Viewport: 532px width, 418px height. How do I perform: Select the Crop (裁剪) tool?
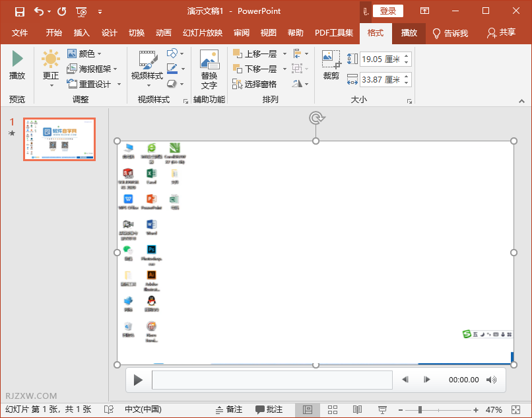pos(330,64)
